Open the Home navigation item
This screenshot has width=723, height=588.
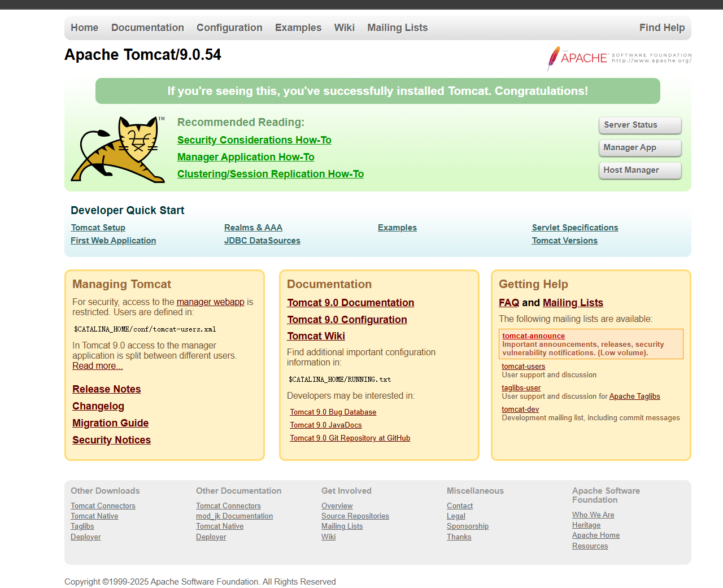[x=84, y=28]
